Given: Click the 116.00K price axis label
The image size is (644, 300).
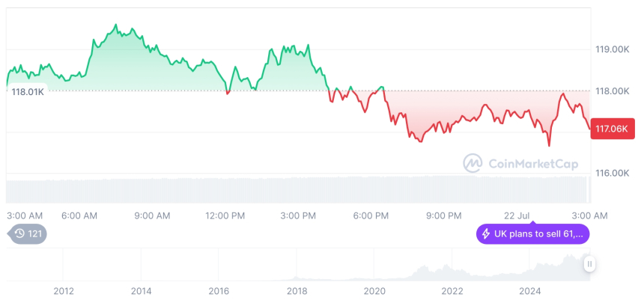Looking at the screenshot, I should (612, 173).
